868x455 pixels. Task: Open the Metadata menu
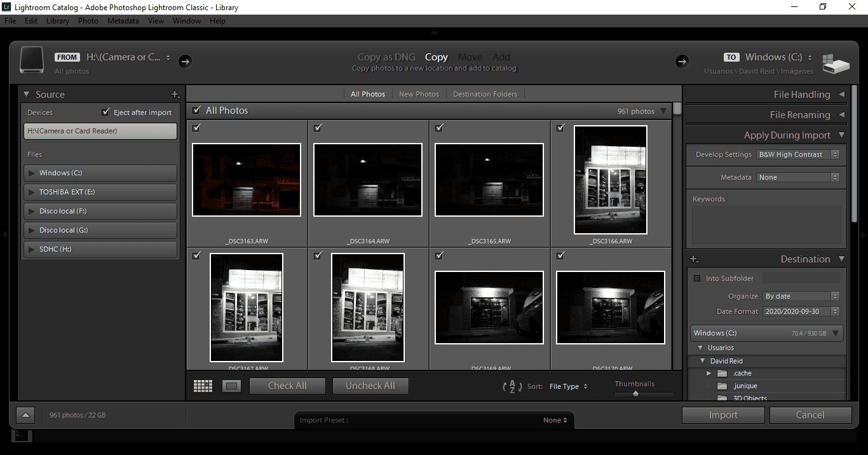(x=123, y=21)
